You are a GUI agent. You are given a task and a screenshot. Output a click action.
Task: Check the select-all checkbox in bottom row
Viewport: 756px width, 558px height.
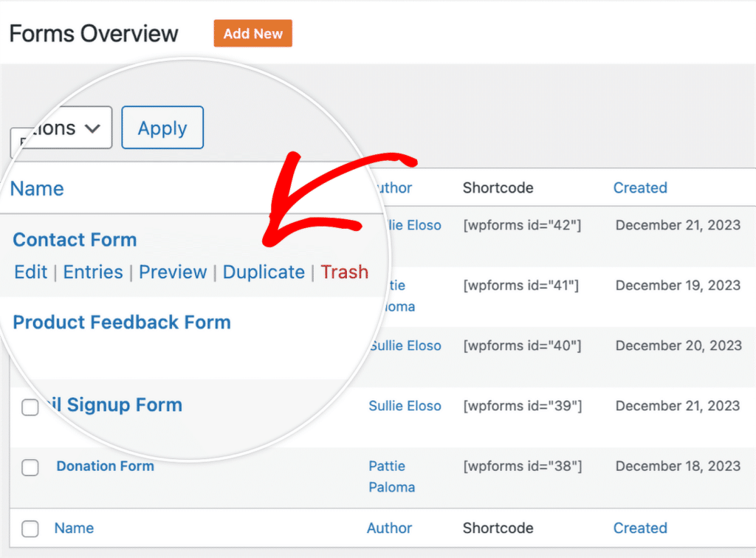tap(30, 528)
